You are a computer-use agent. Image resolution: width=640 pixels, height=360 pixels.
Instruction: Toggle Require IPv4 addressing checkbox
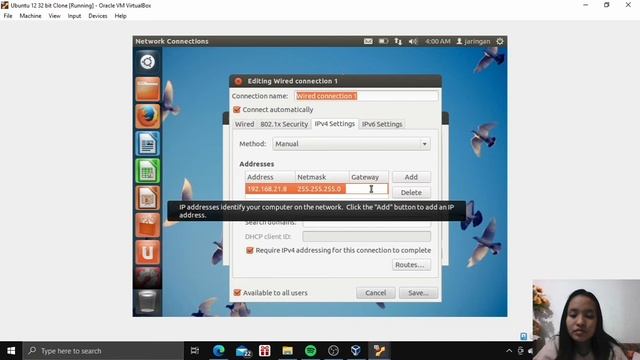coord(250,250)
